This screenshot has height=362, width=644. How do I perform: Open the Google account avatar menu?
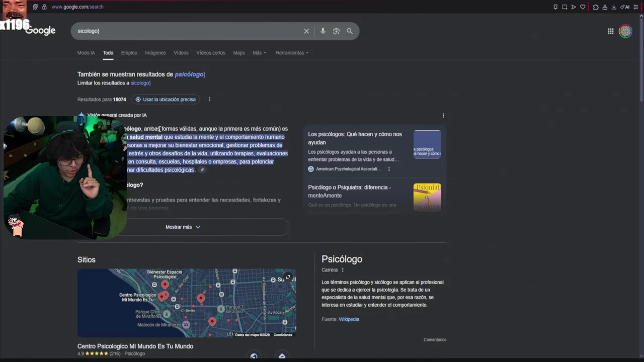(625, 31)
